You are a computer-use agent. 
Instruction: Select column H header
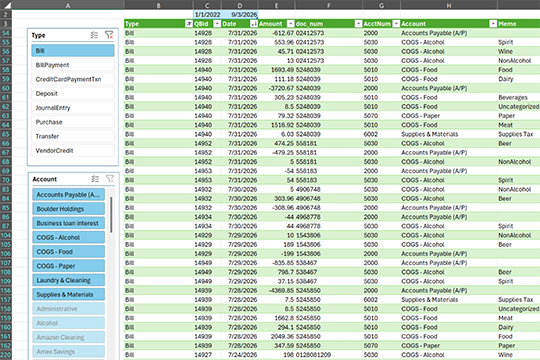click(x=449, y=5)
